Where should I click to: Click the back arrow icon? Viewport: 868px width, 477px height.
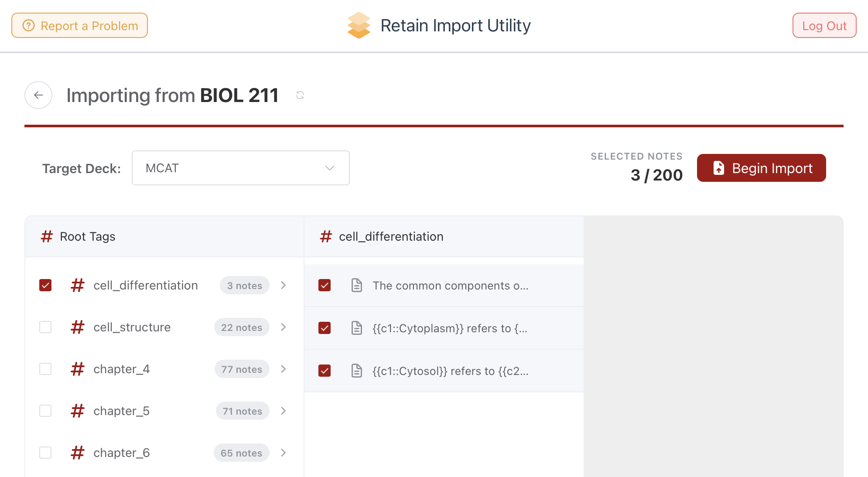38,95
